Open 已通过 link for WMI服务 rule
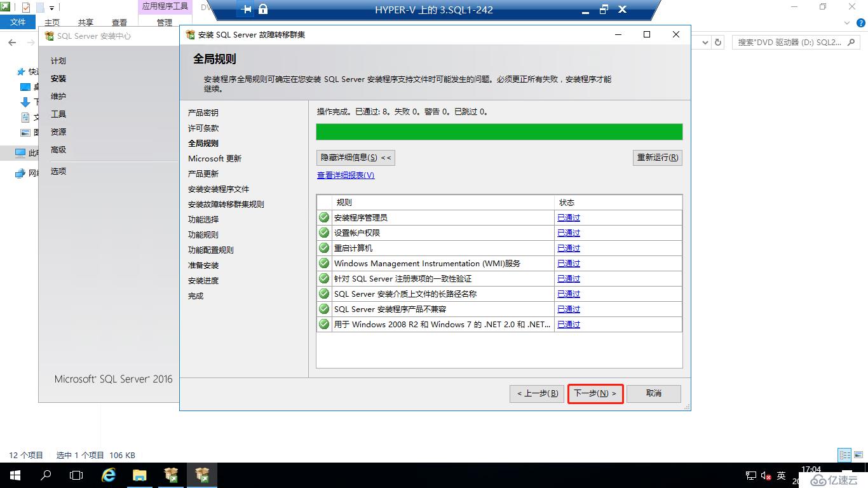This screenshot has width=868, height=488. (569, 263)
